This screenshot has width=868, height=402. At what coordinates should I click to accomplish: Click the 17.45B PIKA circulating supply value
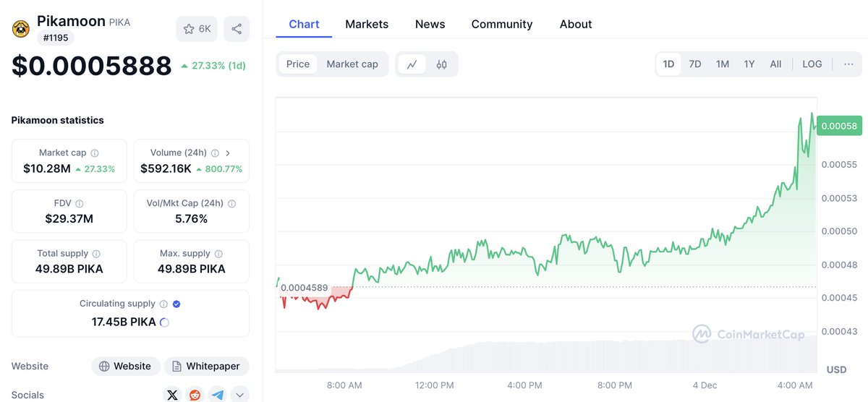[124, 322]
